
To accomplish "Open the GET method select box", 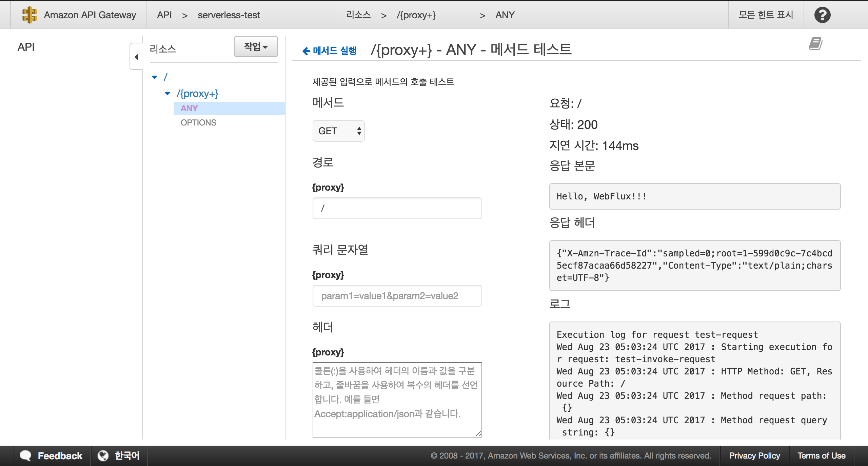I will coord(338,131).
